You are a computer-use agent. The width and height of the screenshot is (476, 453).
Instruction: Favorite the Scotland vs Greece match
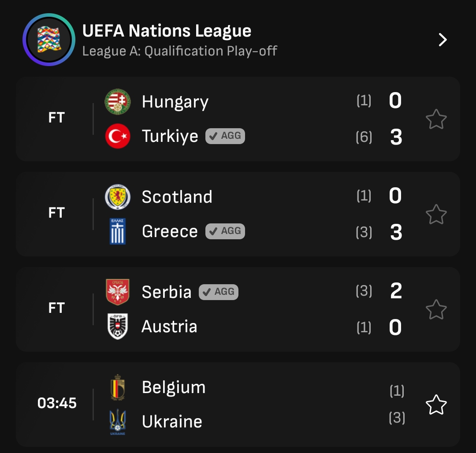coord(436,214)
